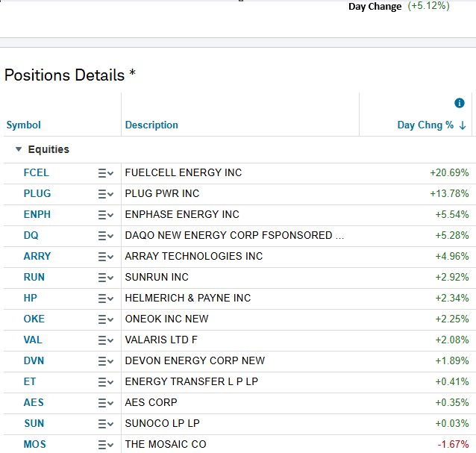The width and height of the screenshot is (476, 453).
Task: Select the ONEOK INC NEW description
Action: pos(166,319)
